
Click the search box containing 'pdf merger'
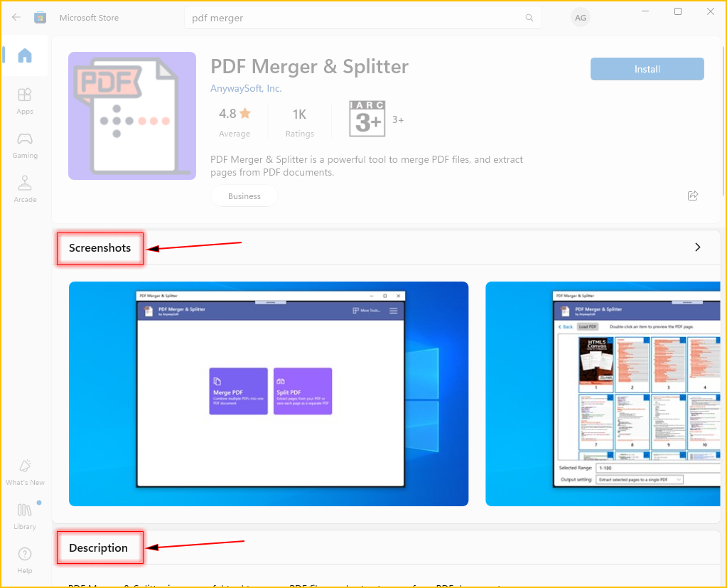click(355, 18)
